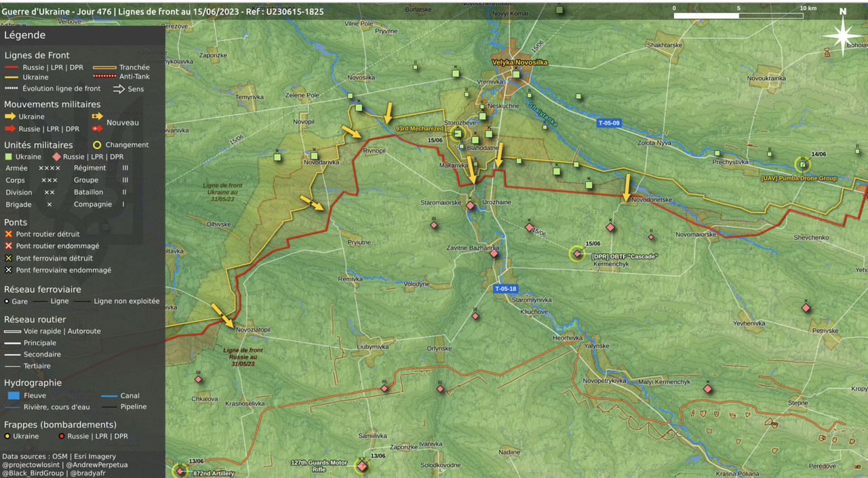Click the "Mouvements militaires" legend heading

52,104
